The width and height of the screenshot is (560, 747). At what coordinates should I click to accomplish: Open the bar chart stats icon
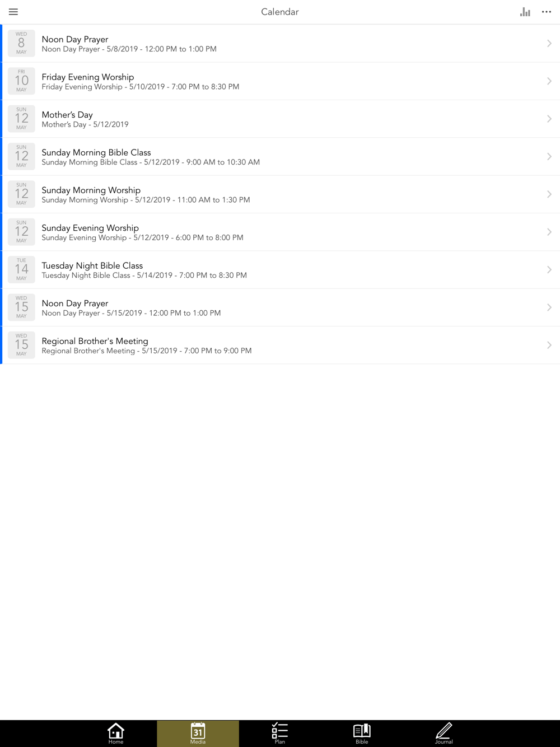[x=525, y=12]
